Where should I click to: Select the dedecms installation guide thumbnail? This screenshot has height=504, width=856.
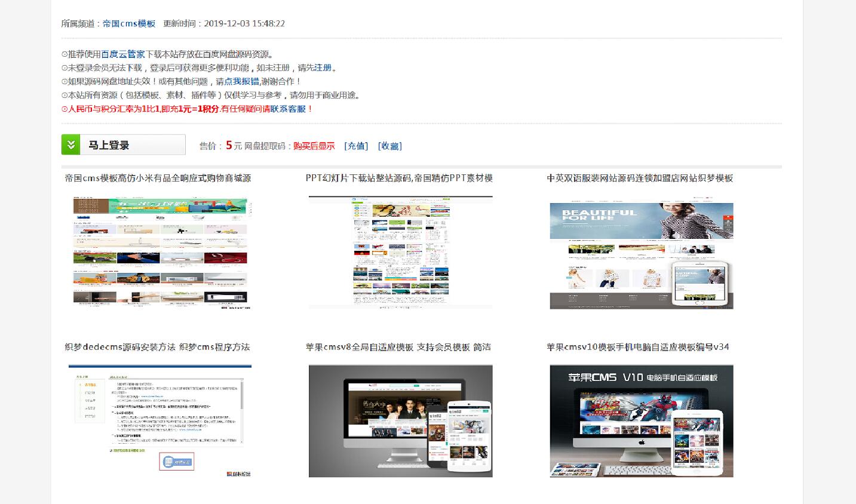click(159, 420)
